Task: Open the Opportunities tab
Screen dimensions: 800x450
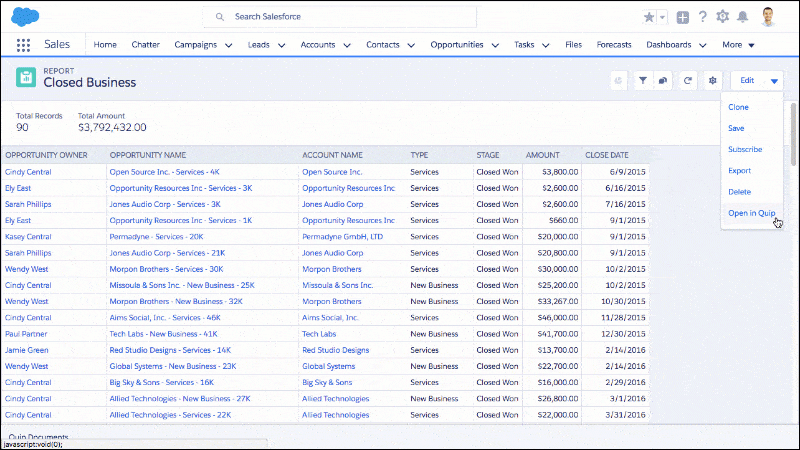Action: click(457, 45)
